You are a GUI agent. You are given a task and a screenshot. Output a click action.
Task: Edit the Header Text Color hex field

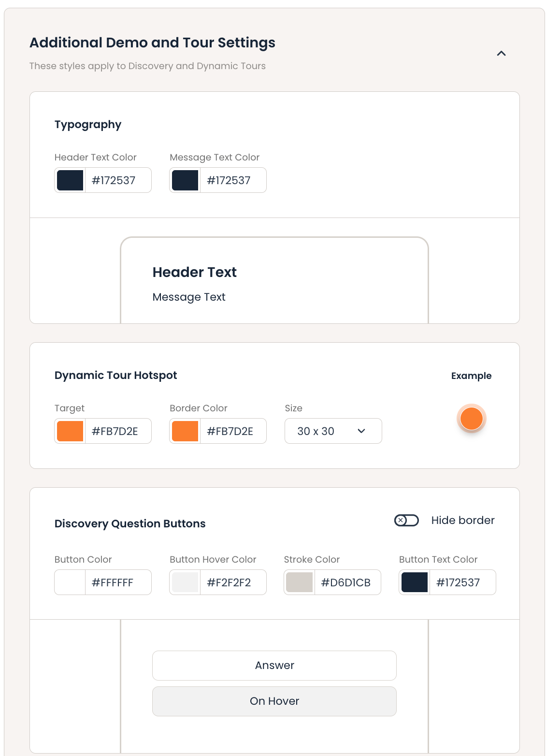(117, 180)
